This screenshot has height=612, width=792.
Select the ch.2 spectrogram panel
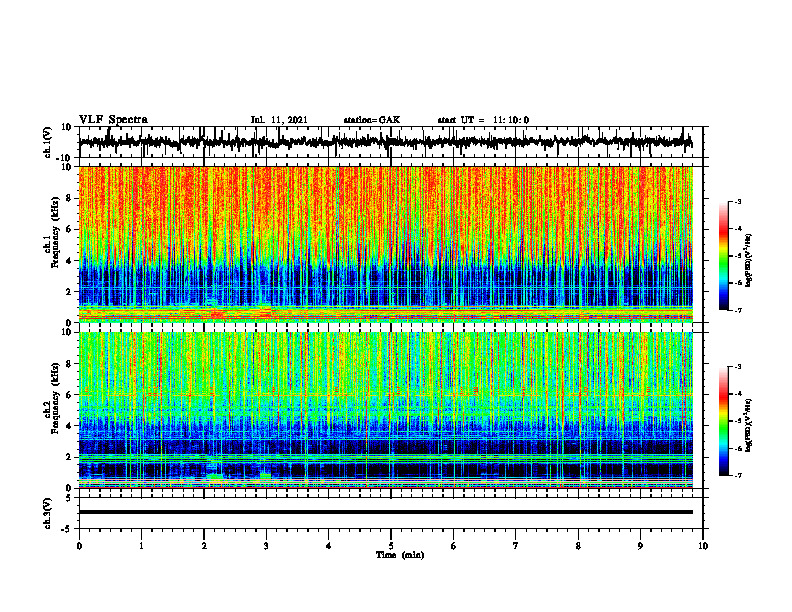(x=386, y=410)
